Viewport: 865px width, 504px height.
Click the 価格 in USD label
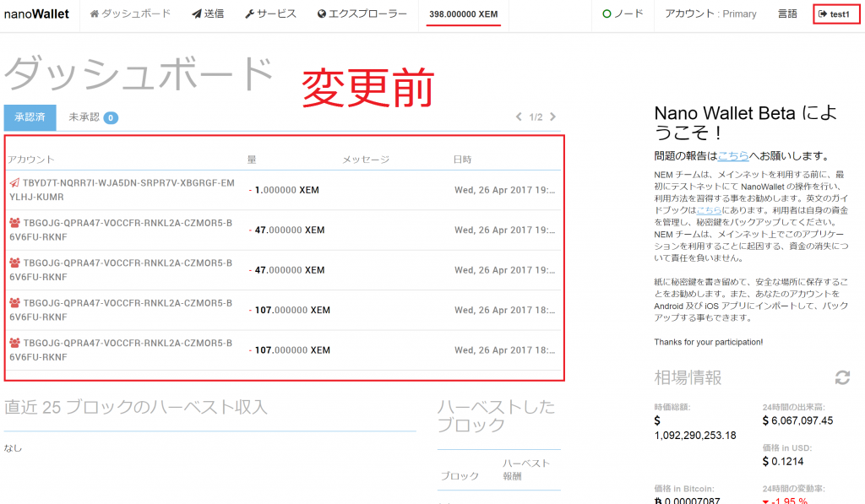tap(787, 448)
